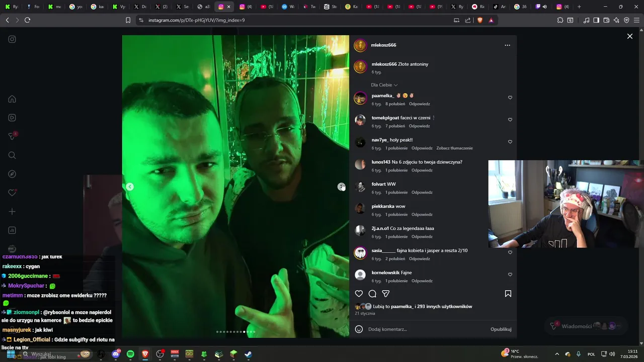Open the emoji picker in the comment box
Viewport: 644px width, 362px height.
(x=359, y=329)
